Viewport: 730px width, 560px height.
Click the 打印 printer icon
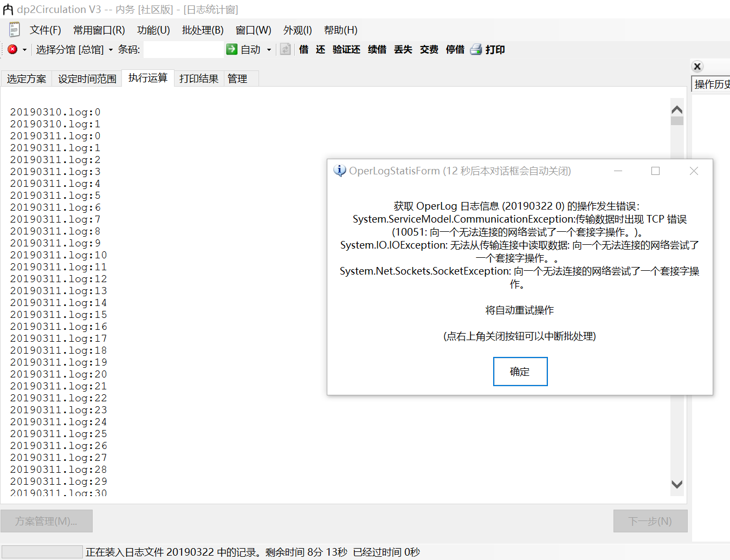[476, 49]
